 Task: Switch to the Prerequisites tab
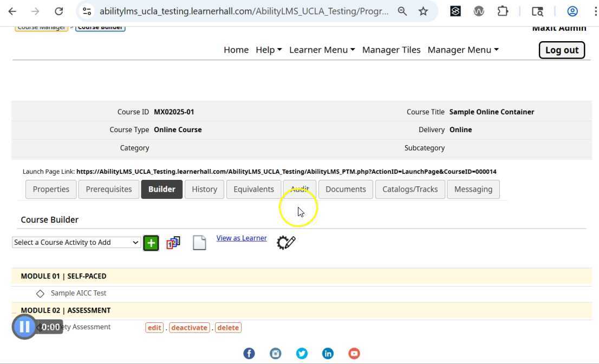point(109,189)
